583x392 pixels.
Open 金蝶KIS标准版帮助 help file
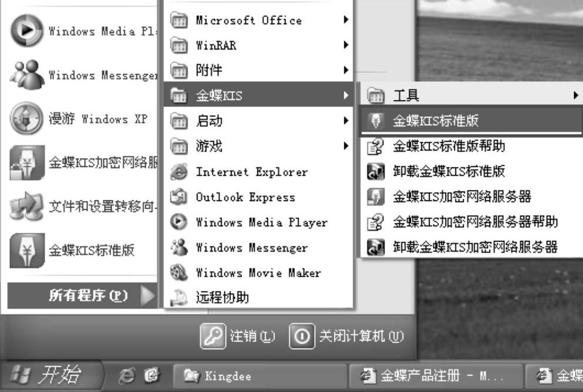471,146
